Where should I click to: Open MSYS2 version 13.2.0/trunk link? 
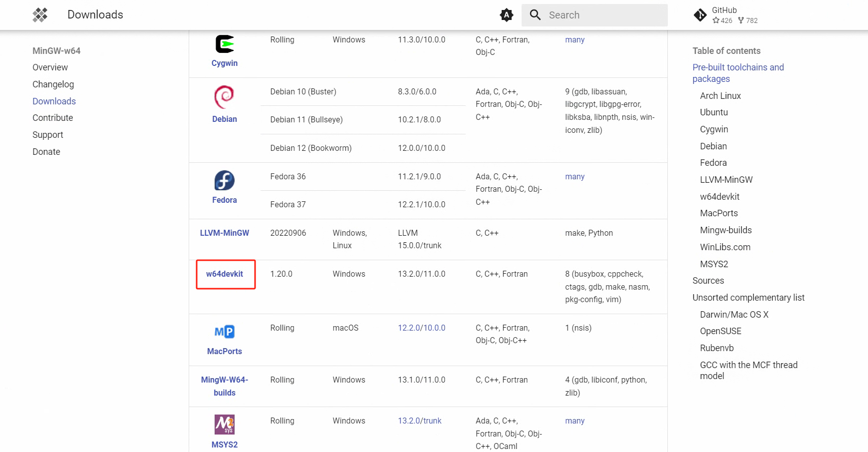[x=419, y=421]
